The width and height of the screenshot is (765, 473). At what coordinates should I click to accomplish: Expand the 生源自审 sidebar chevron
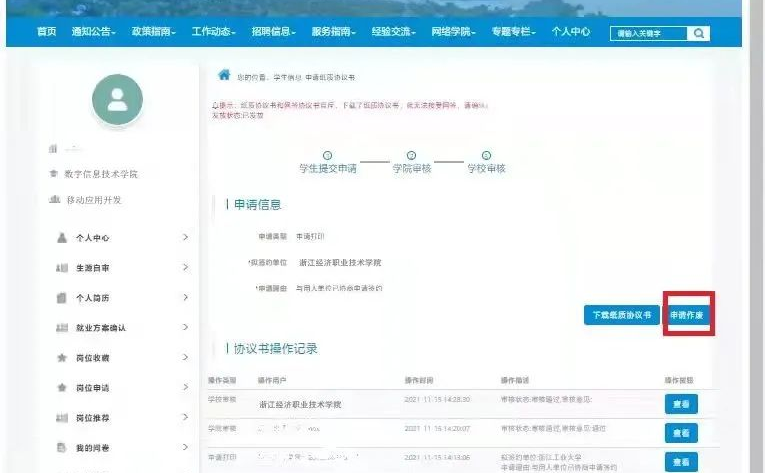(x=185, y=267)
